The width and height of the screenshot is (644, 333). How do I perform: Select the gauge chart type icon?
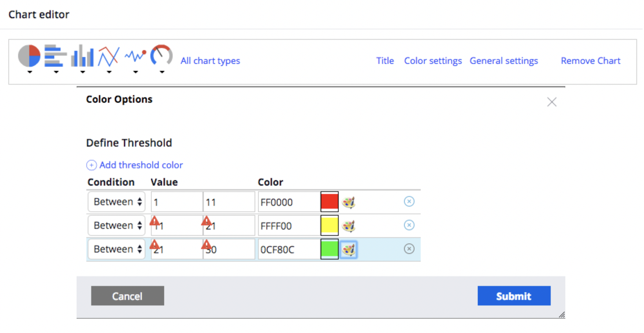(162, 56)
